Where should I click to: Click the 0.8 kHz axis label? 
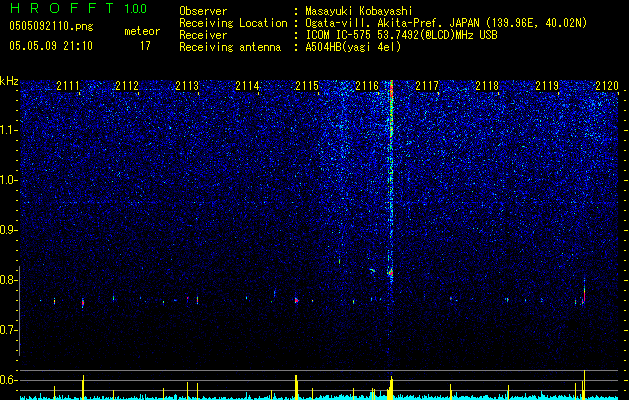pyautogui.click(x=8, y=280)
